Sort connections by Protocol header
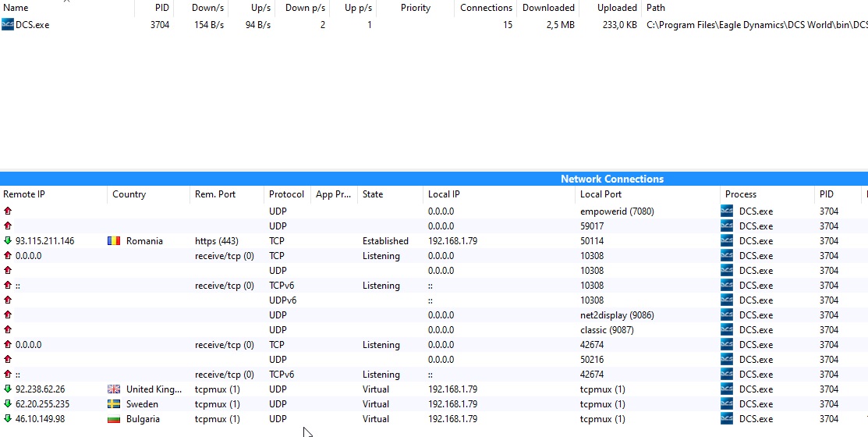Image resolution: width=868 pixels, height=437 pixels. coord(286,194)
